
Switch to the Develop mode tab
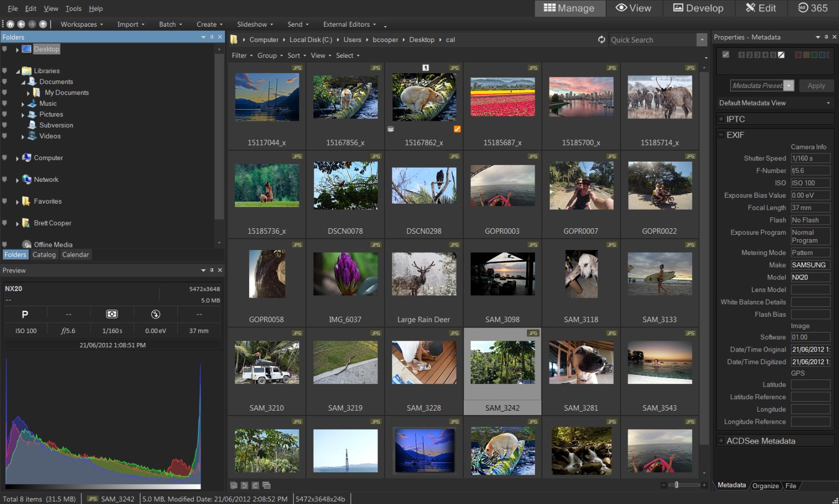click(698, 8)
